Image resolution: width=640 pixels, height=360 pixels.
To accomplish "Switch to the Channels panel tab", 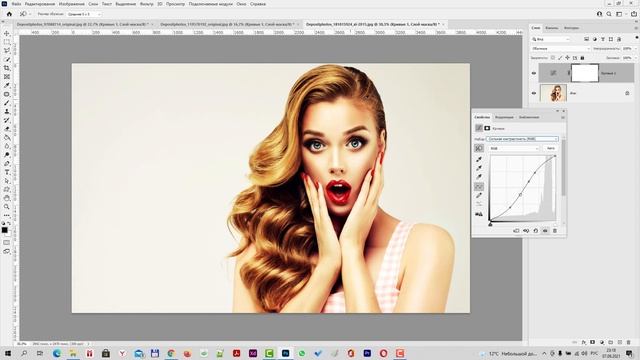I will tap(551, 28).
